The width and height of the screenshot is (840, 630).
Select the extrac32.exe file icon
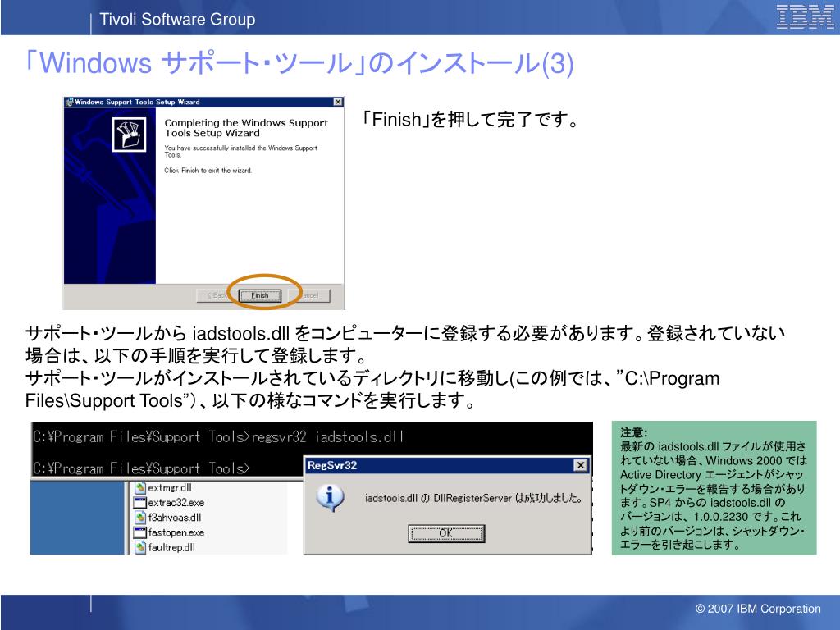click(x=140, y=503)
